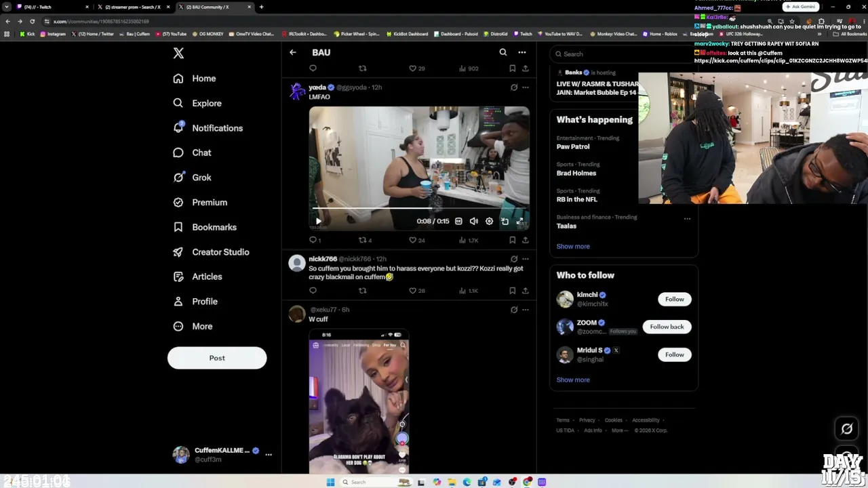Expand the More sidebar menu
Image resolution: width=868 pixels, height=488 pixels.
tap(193, 326)
